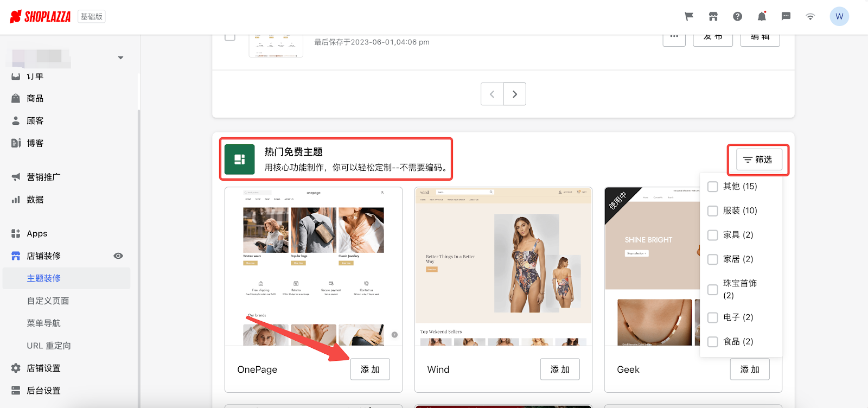The image size is (868, 408).
Task: Open 博客 in the sidebar
Action: (x=35, y=143)
